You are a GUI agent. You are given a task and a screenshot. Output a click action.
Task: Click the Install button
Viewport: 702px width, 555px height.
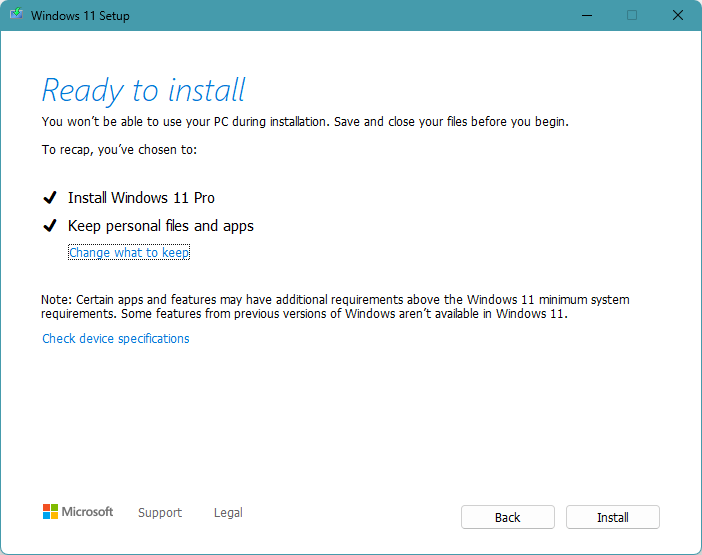[612, 517]
